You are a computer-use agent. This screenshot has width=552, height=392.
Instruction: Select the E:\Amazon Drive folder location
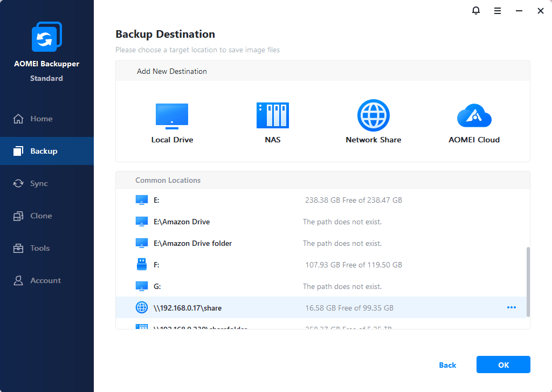tap(192, 243)
